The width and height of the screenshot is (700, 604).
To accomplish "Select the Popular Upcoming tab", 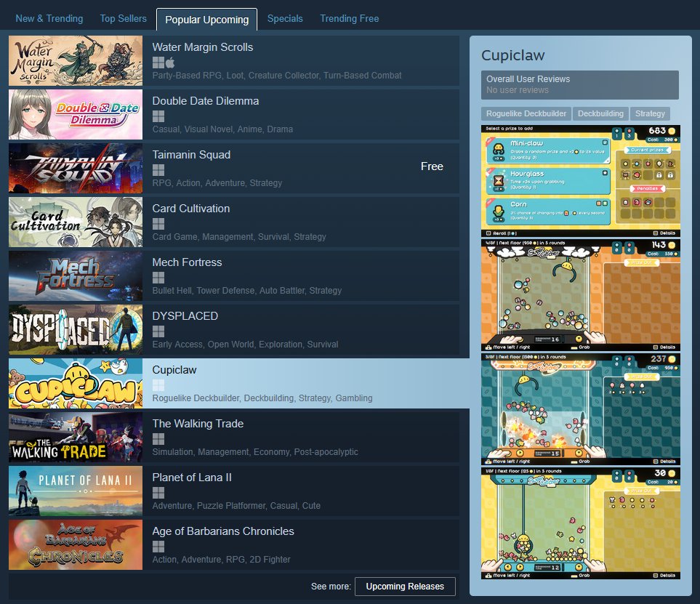I will click(x=206, y=20).
